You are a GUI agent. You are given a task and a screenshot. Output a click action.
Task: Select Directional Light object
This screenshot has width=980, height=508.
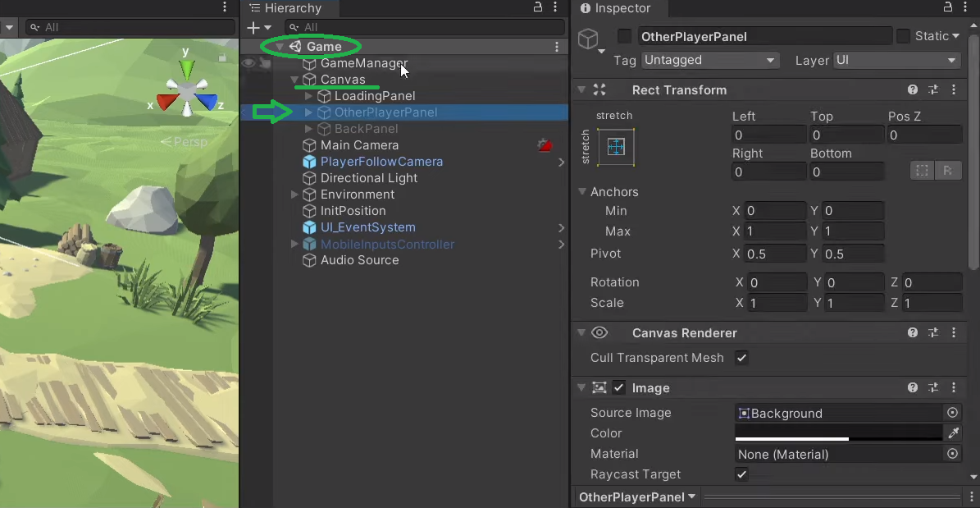point(369,178)
